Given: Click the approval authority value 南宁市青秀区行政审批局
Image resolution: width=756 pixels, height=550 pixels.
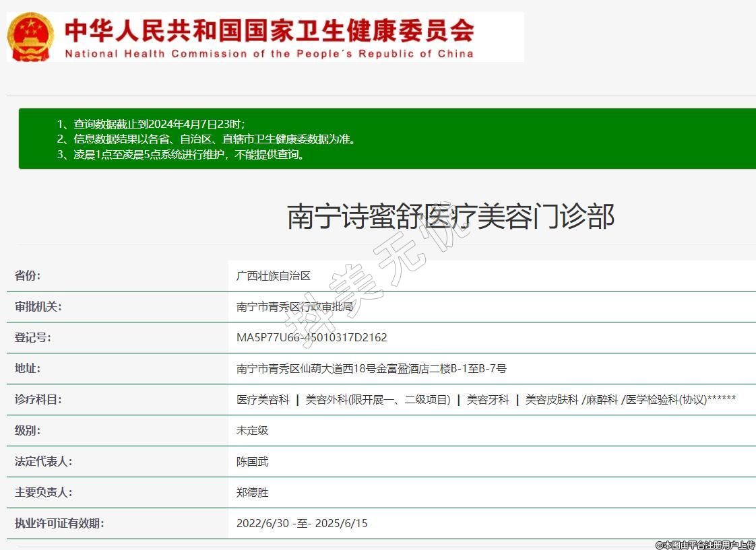Looking at the screenshot, I should click(294, 307).
